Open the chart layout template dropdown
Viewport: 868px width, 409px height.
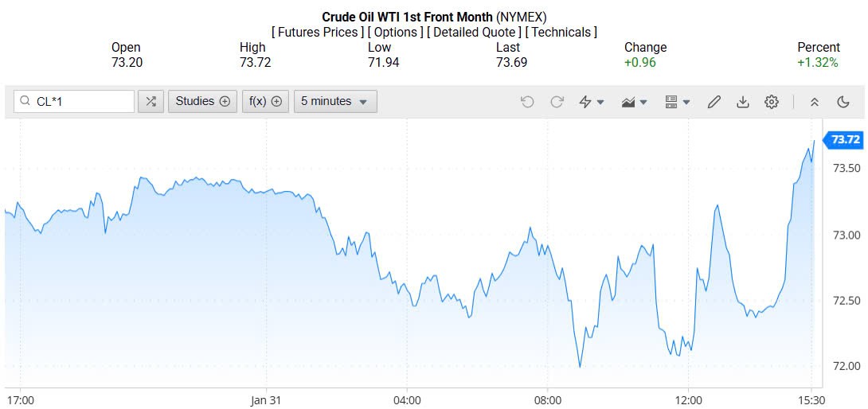(678, 102)
